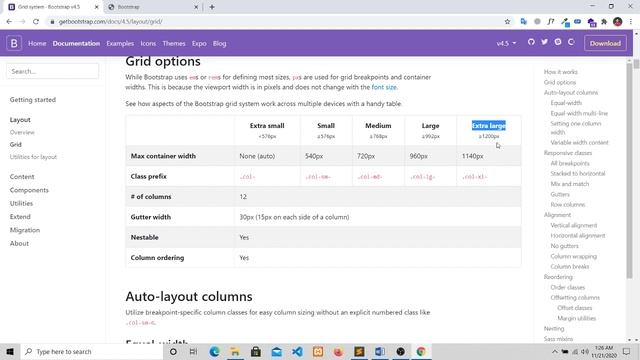This screenshot has width=640, height=360.
Task: Open the Chrome three-dot menu
Action: pos(631,22)
